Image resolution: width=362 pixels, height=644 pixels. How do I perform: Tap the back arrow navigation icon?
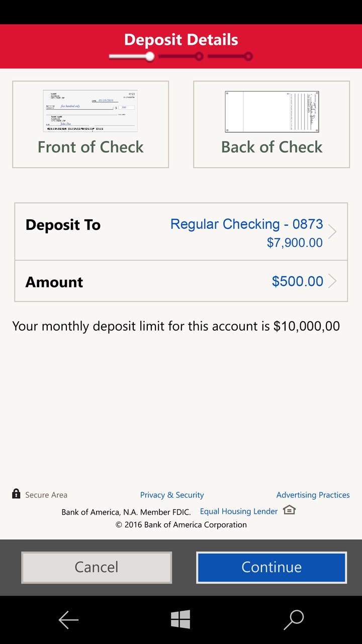68,620
